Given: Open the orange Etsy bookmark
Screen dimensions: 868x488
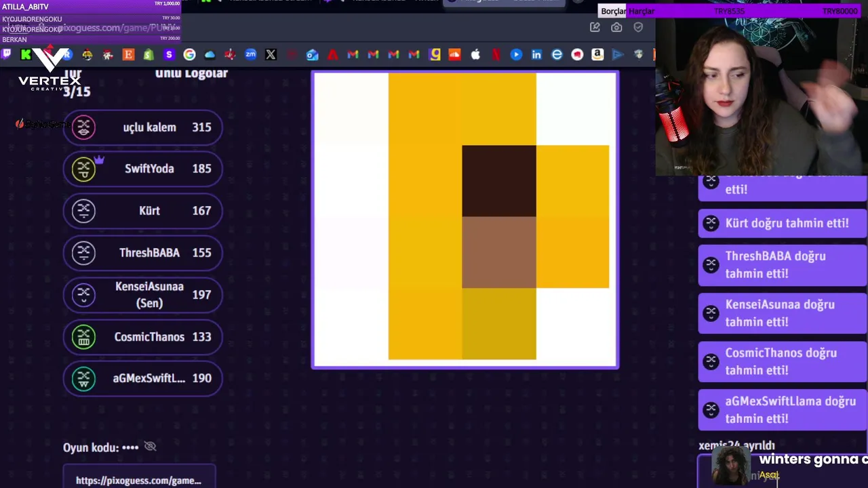Looking at the screenshot, I should pyautogui.click(x=128, y=55).
